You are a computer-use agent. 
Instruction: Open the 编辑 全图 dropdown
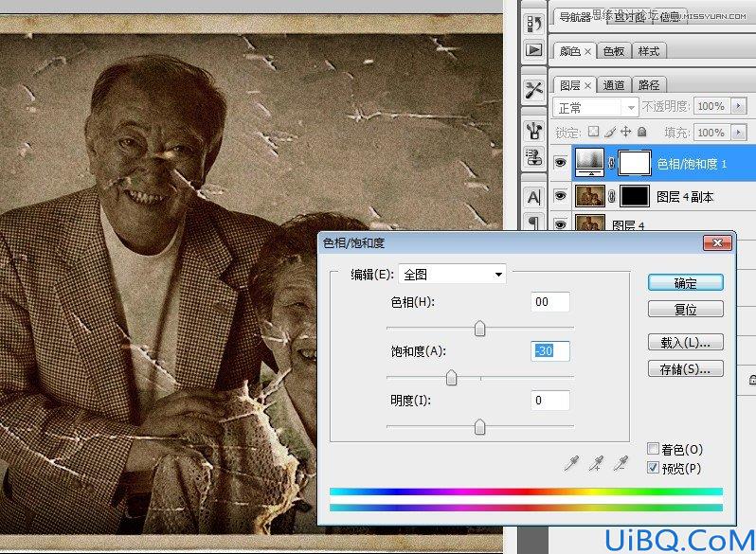452,275
